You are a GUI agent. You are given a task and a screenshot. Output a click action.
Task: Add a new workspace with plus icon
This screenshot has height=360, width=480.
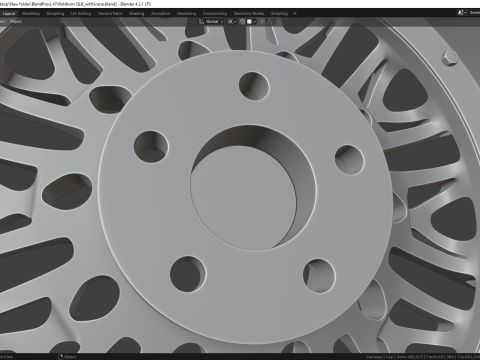tap(295, 14)
